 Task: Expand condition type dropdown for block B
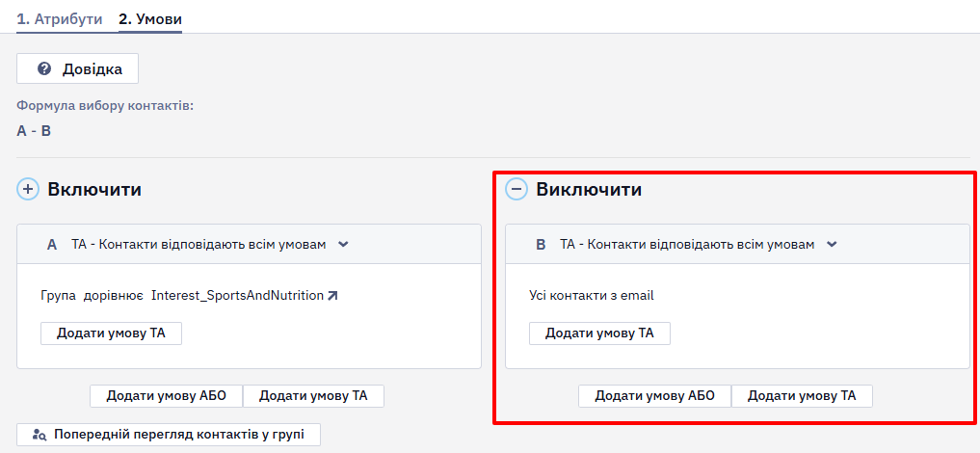[x=832, y=244]
